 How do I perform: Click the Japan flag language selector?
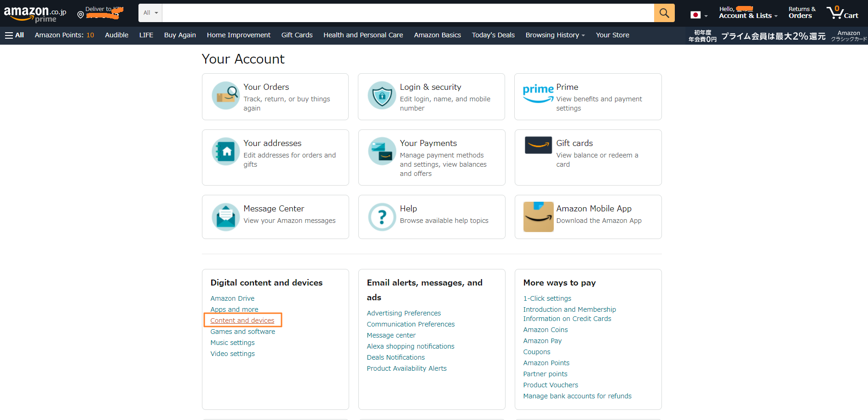click(698, 15)
